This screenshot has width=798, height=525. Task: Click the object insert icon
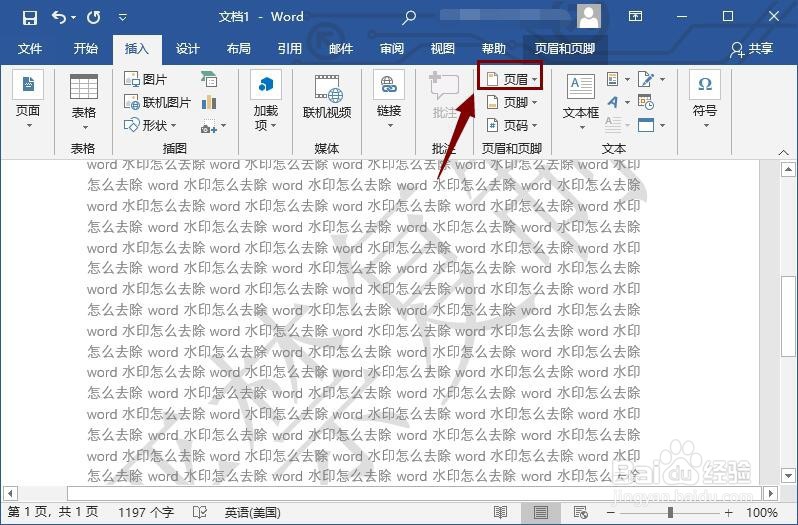tap(646, 125)
